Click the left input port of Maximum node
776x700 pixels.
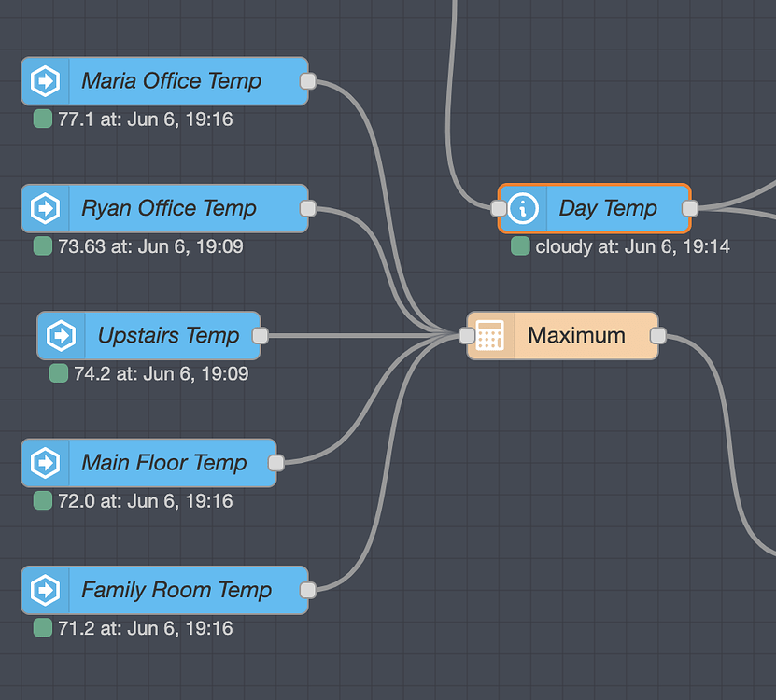[465, 335]
